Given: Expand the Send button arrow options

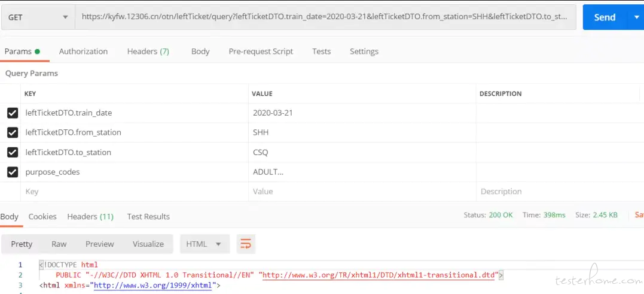Looking at the screenshot, I should coord(636,17).
